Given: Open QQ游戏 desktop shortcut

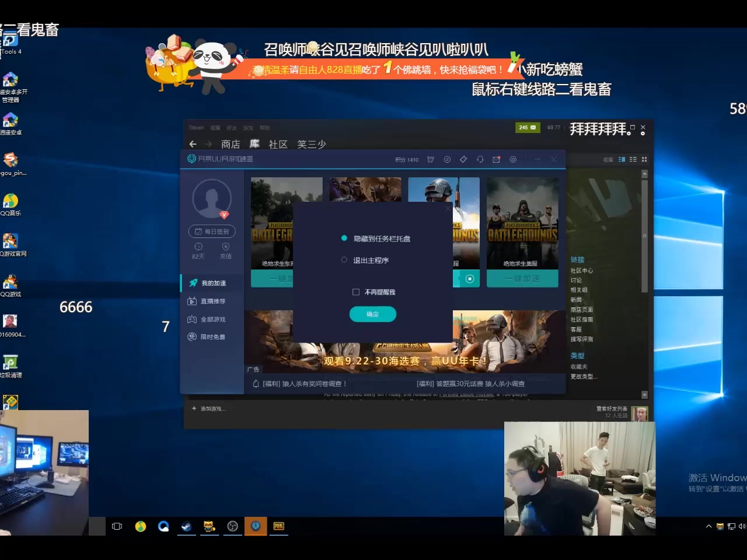Looking at the screenshot, I should click(x=11, y=286).
